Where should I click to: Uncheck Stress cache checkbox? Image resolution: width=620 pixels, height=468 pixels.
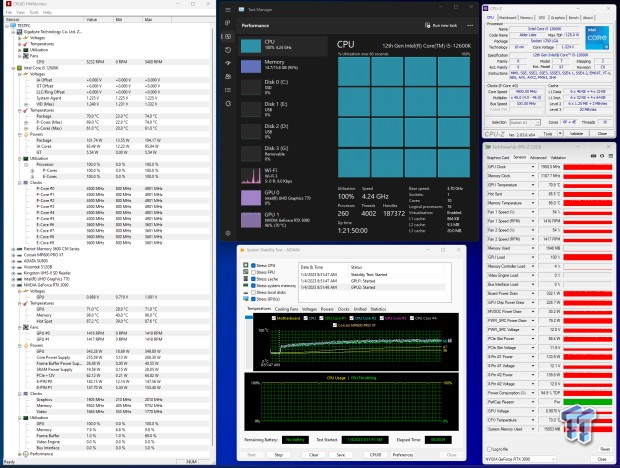click(x=253, y=279)
